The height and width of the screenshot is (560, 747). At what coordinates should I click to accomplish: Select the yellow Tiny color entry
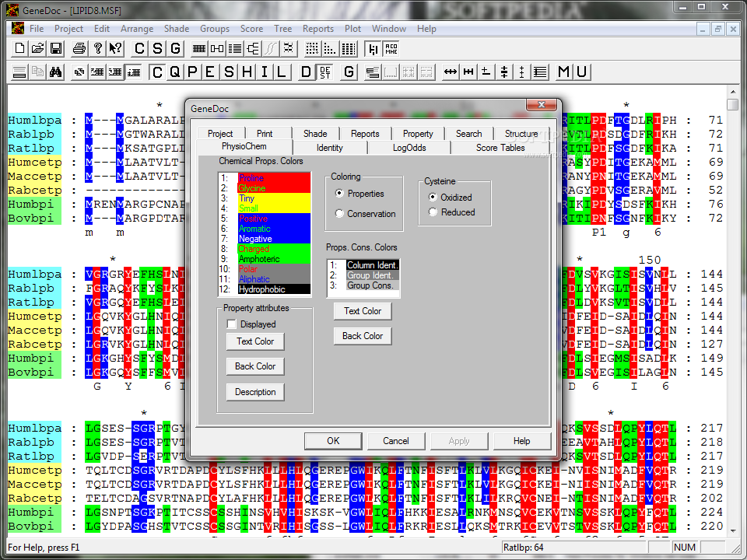(265, 198)
